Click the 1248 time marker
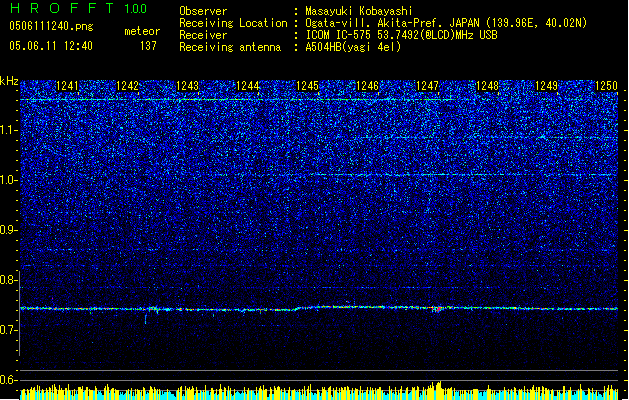 tap(487, 85)
